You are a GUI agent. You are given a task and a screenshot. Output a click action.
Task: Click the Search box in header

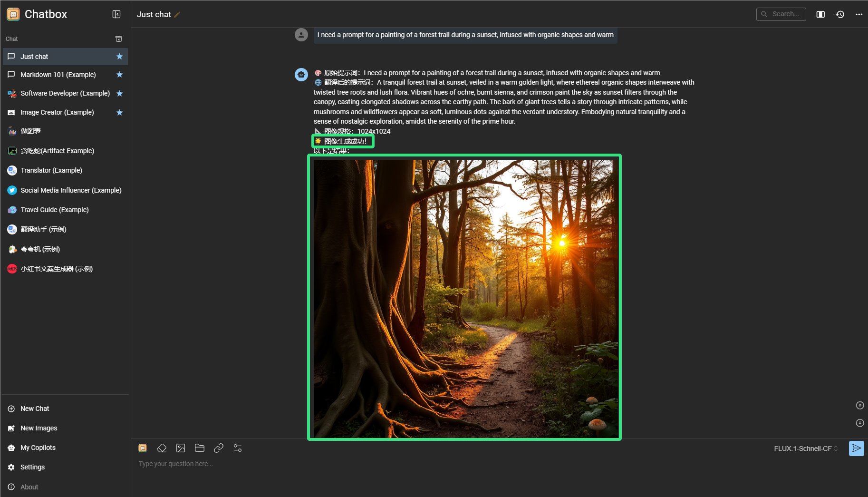(781, 14)
